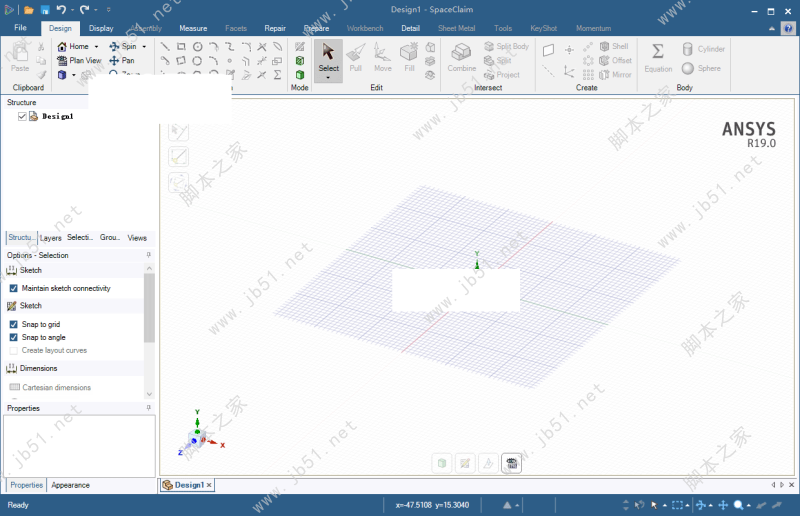The height and width of the screenshot is (516, 800).
Task: Click the Options panel scrollbar thumb
Action: coord(149,308)
